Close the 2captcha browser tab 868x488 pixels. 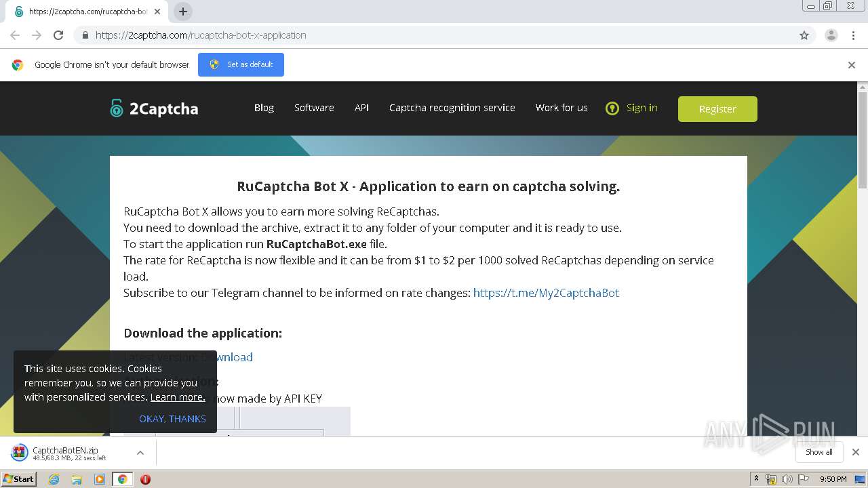pos(157,12)
